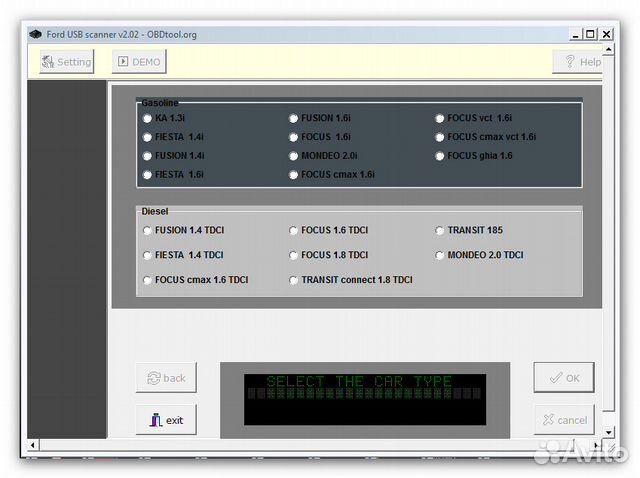Choose TRANSIT connect 1.8 TDCI

coord(293,280)
